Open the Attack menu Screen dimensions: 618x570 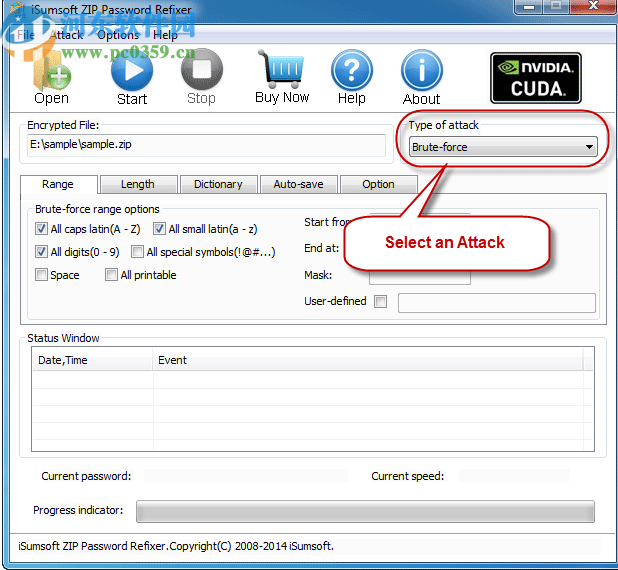67,35
